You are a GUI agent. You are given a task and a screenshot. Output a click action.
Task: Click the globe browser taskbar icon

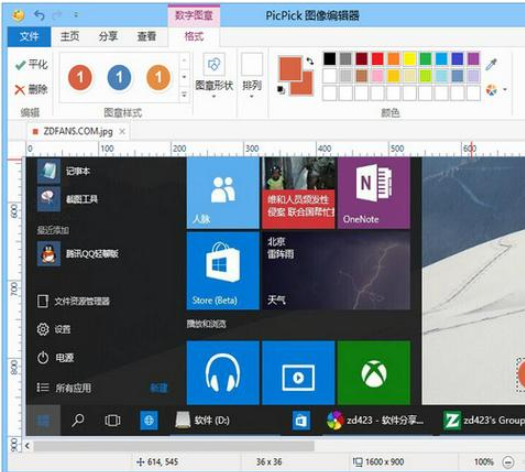pos(149,420)
